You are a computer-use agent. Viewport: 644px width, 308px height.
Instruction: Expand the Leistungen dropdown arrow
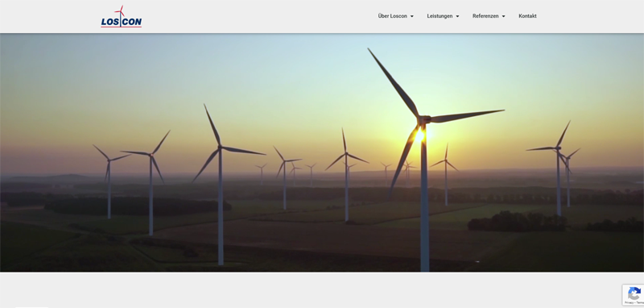457,16
